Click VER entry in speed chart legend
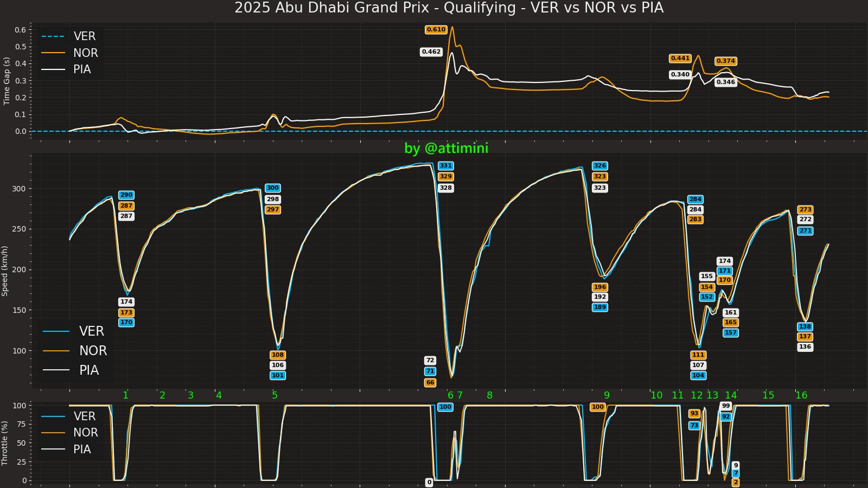The height and width of the screenshot is (488, 868). (73, 331)
